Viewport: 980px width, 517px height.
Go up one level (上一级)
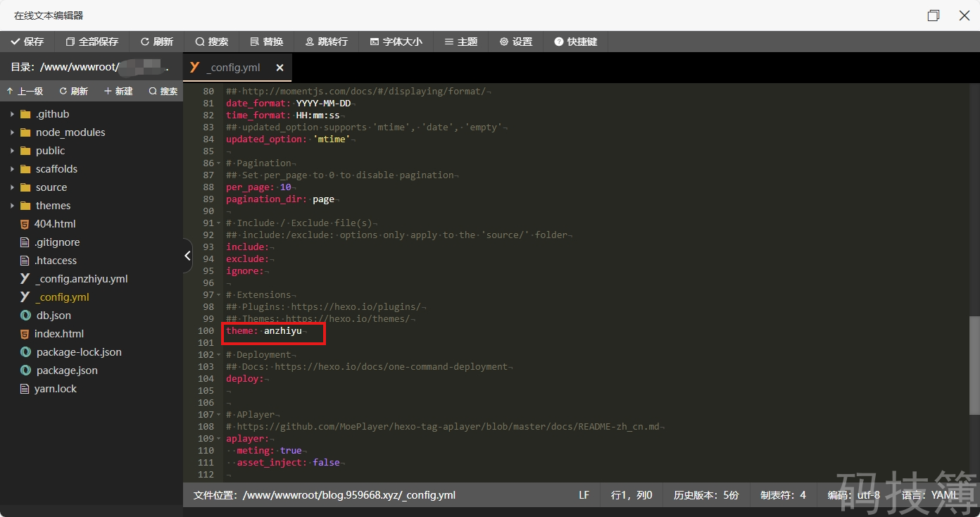click(x=25, y=91)
